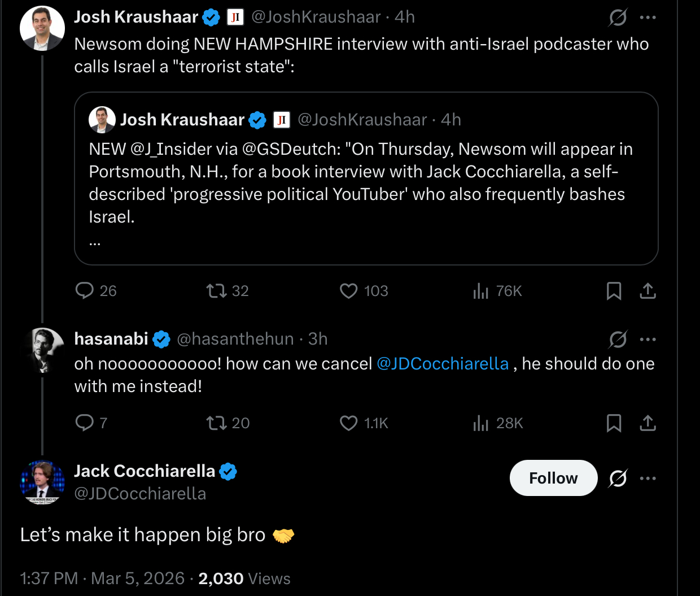The width and height of the screenshot is (700, 596).
Task: Share Josh Kraushaar's top post
Action: (648, 291)
